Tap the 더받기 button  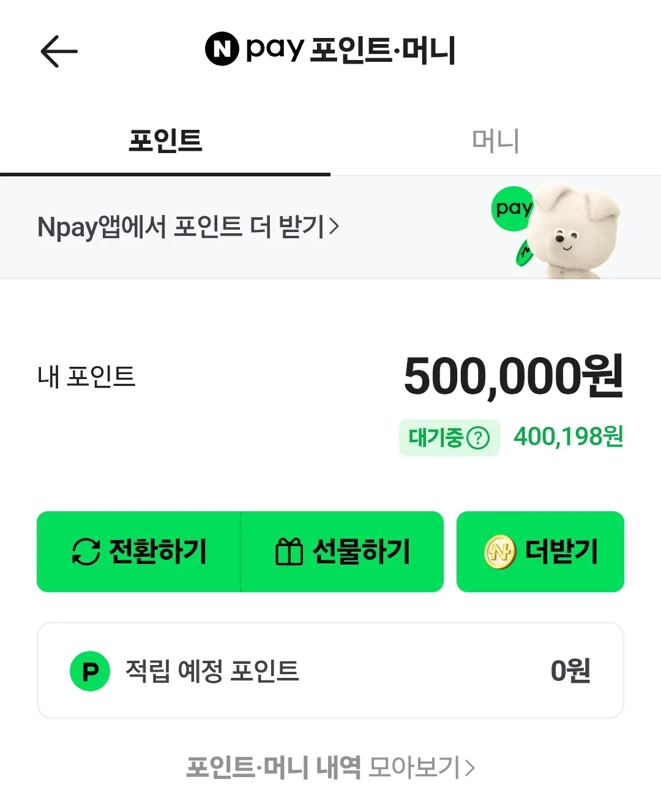(540, 552)
